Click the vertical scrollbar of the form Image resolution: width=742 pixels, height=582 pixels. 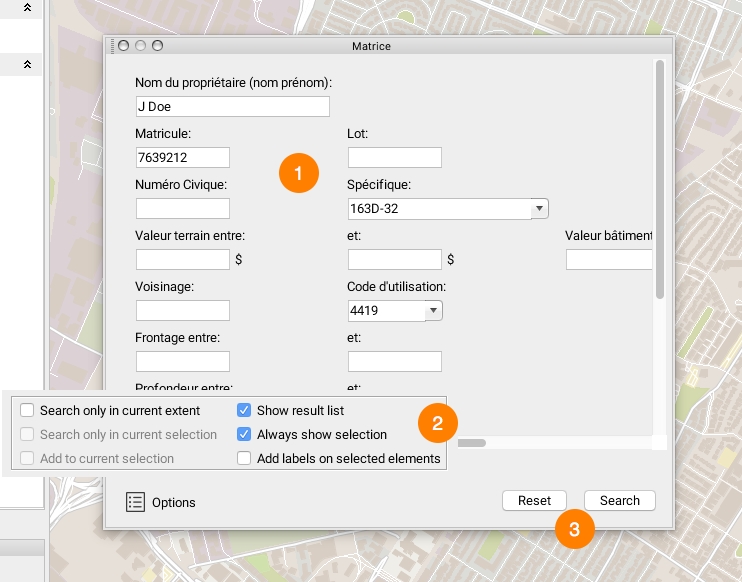[659, 180]
